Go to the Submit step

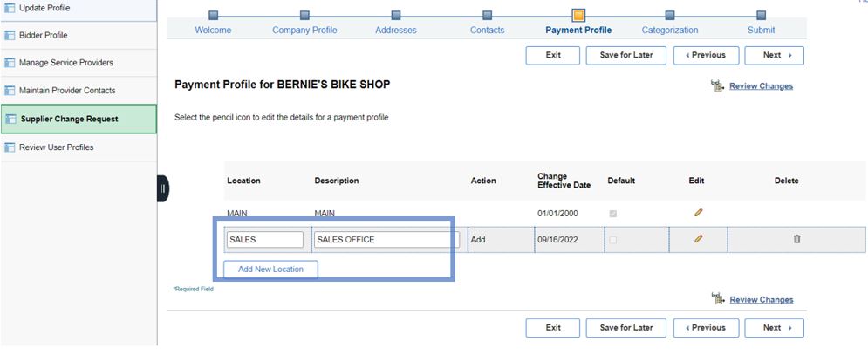coord(762,31)
